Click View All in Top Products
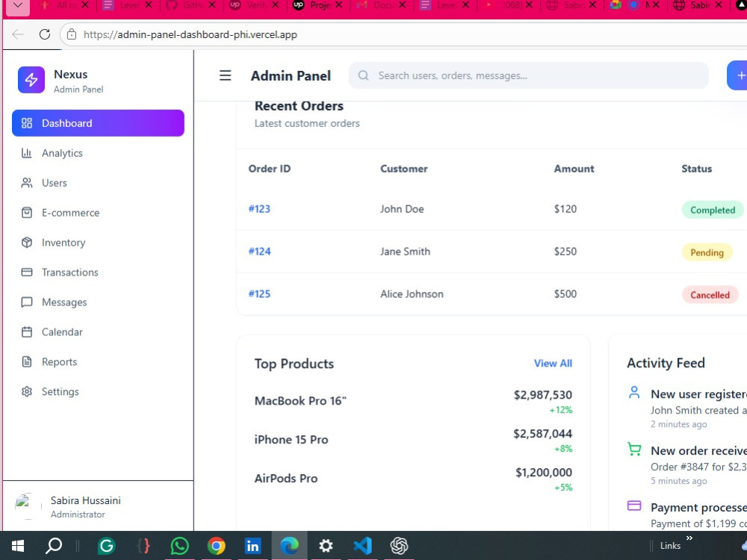The height and width of the screenshot is (560, 747). pos(553,363)
